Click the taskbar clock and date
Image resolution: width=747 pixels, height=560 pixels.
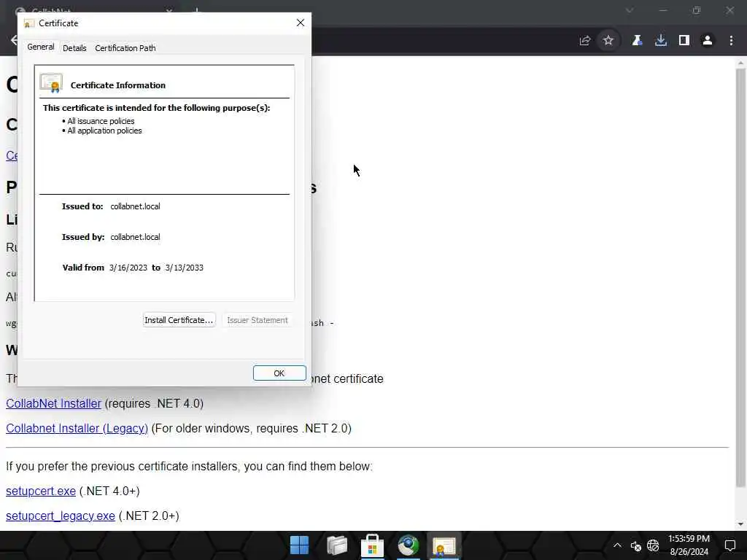pyautogui.click(x=689, y=545)
